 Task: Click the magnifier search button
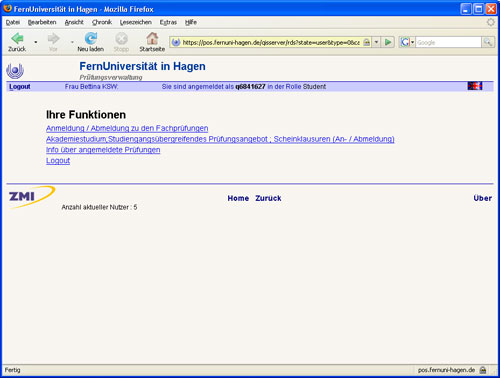pos(488,42)
